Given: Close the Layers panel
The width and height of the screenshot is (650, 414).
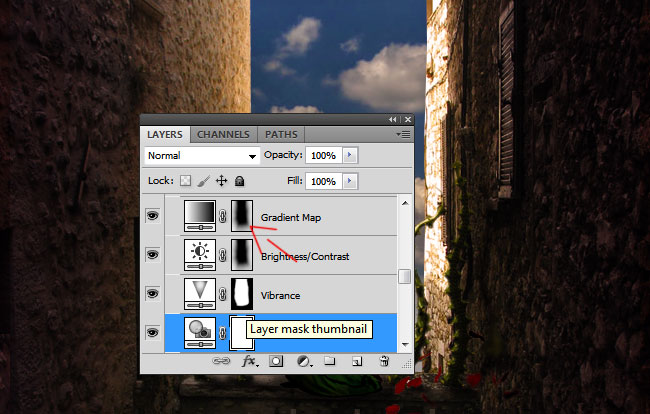Looking at the screenshot, I should 408,119.
